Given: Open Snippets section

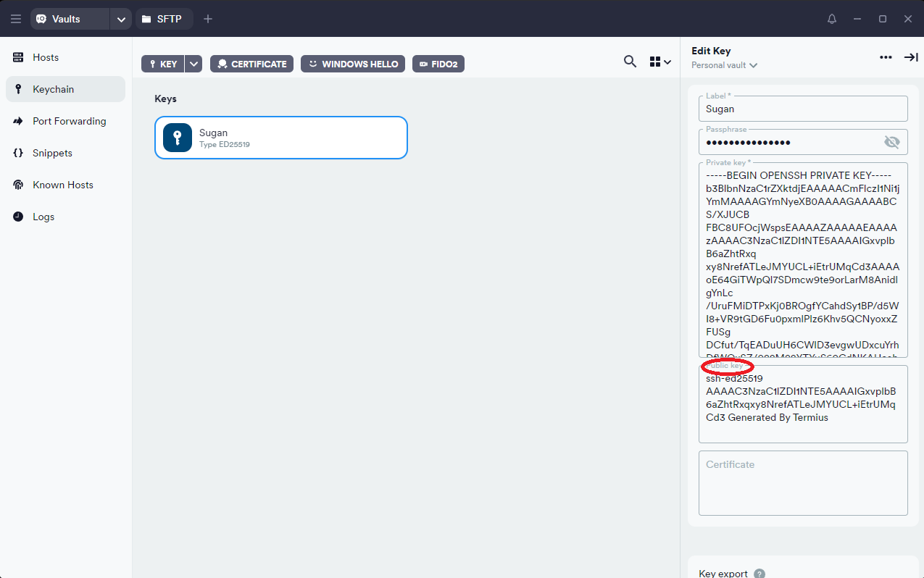Looking at the screenshot, I should tap(65, 153).
